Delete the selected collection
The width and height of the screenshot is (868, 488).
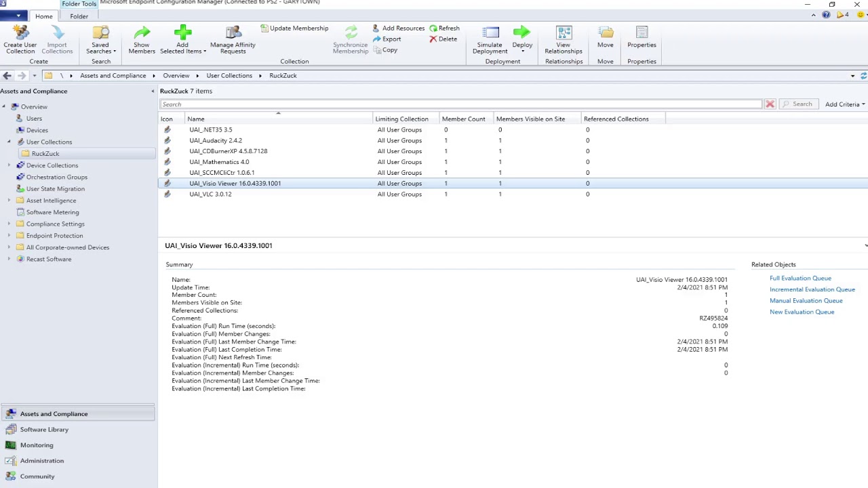(443, 39)
